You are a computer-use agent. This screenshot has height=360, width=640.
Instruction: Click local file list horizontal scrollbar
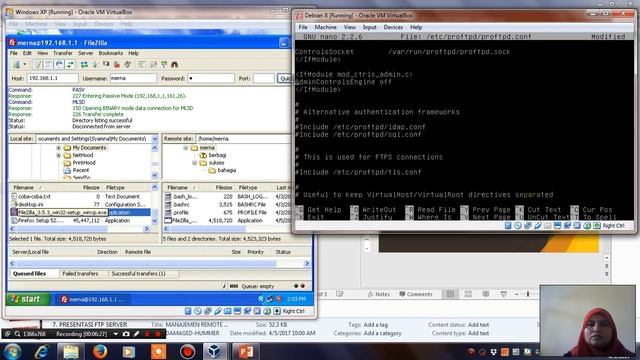[80, 229]
